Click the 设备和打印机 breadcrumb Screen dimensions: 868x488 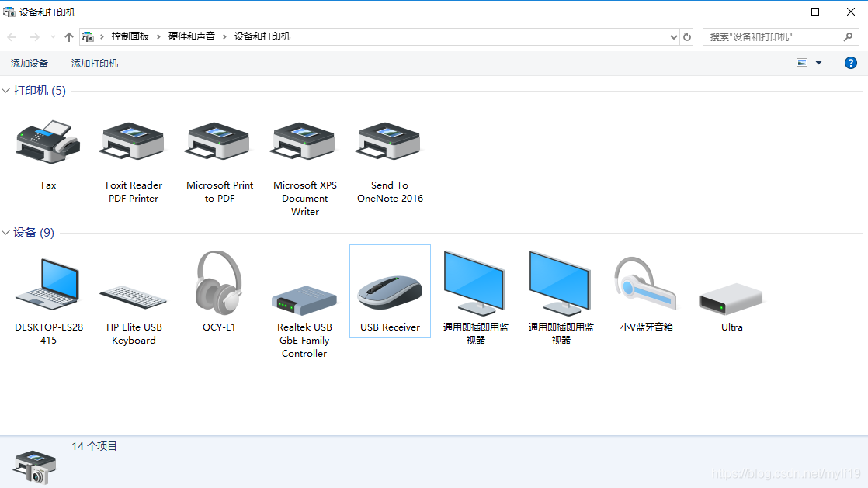(x=262, y=36)
